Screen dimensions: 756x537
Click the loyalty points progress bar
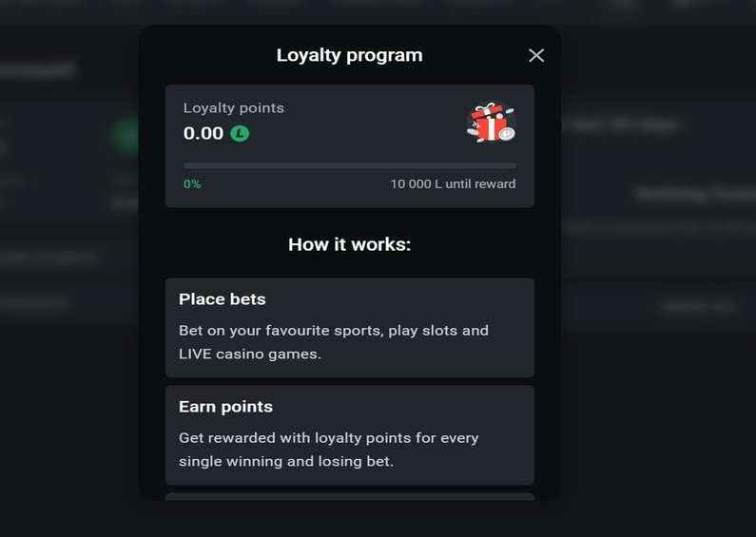(x=350, y=165)
